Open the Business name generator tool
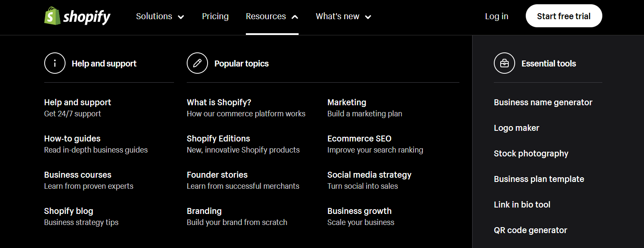644x248 pixels. point(543,102)
